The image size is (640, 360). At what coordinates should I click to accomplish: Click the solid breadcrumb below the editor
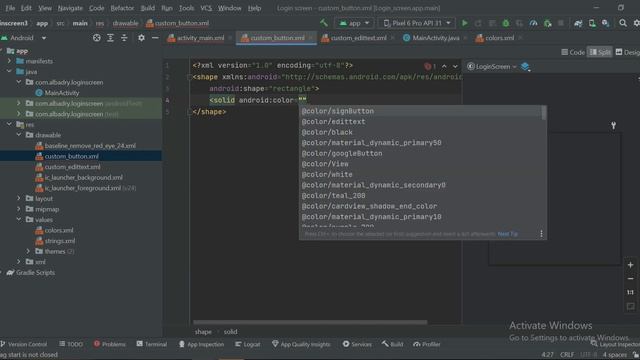pos(230,332)
